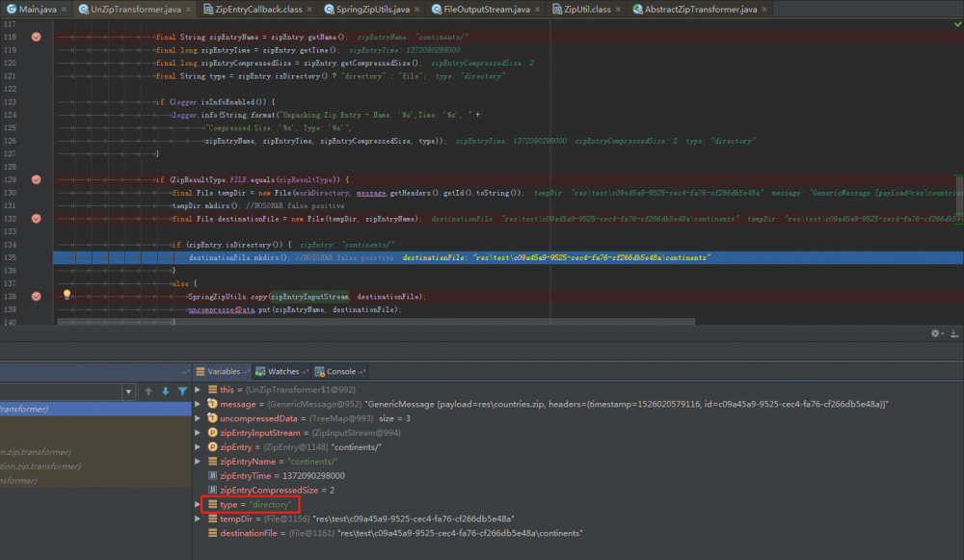Expand the zipEntry variable node
964x560 pixels.
[x=199, y=447]
